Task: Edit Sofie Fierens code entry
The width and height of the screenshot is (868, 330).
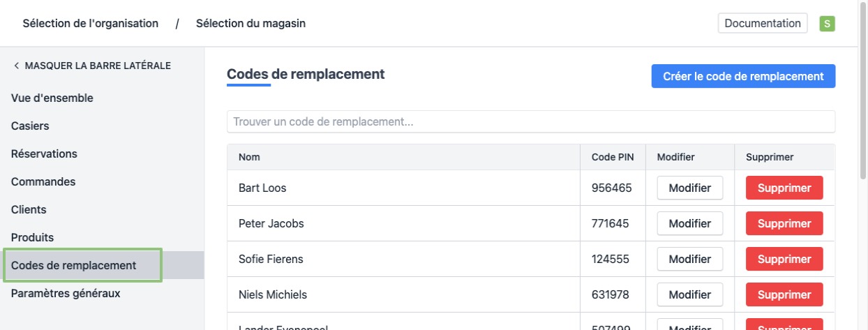Action: [x=689, y=260]
